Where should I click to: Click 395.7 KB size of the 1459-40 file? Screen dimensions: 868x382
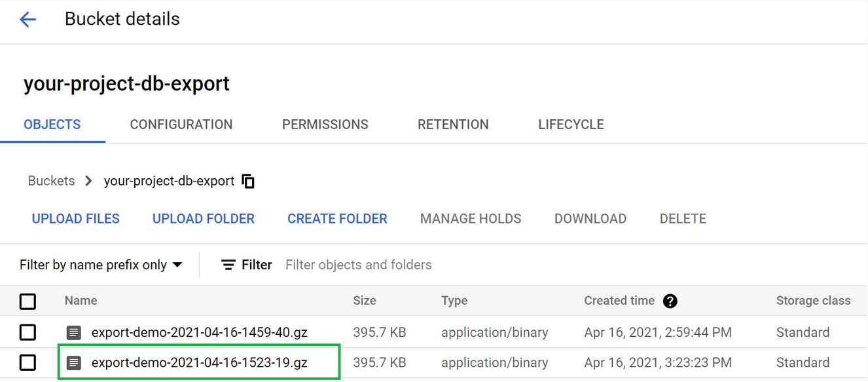tap(380, 333)
